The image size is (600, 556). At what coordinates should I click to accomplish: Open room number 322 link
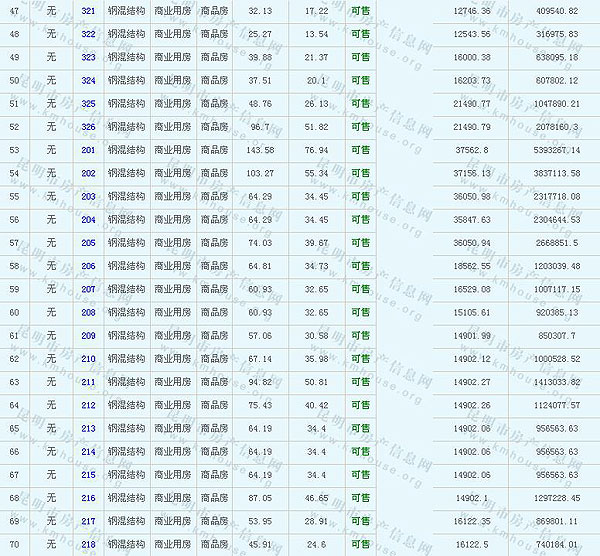[88, 34]
